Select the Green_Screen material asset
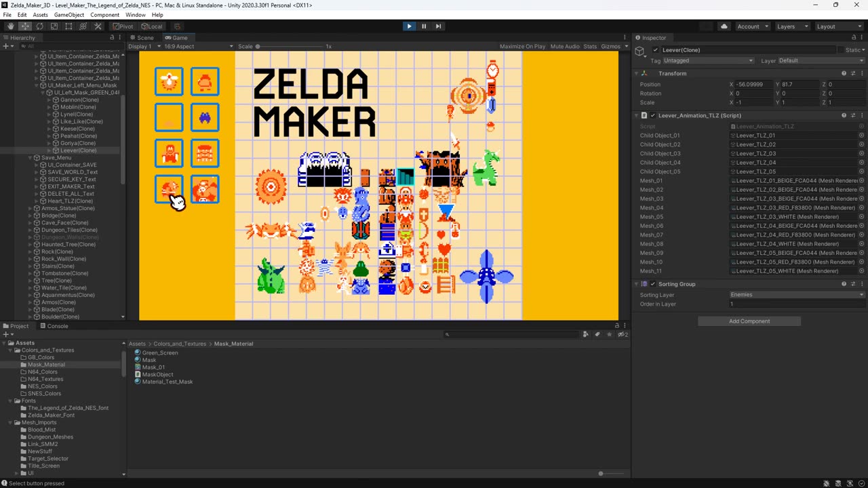Image resolution: width=868 pixels, height=488 pixels. click(160, 353)
